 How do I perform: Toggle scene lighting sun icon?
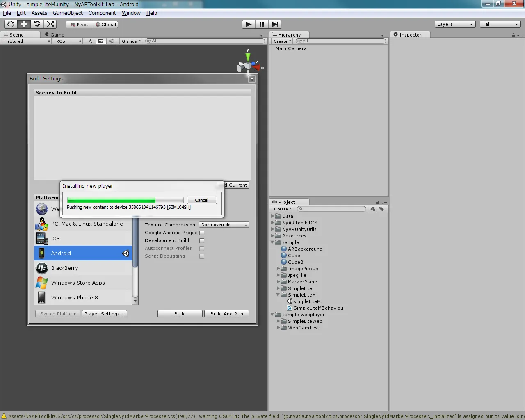pos(91,41)
